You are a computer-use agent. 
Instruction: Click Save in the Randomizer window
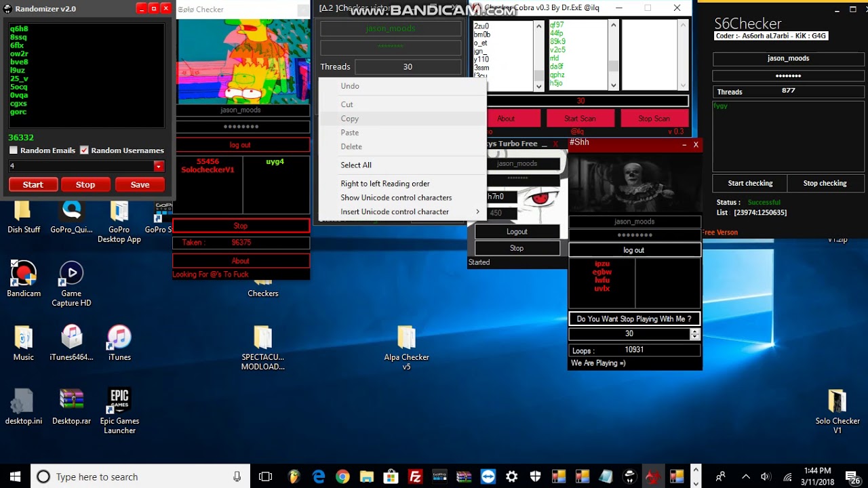(140, 184)
